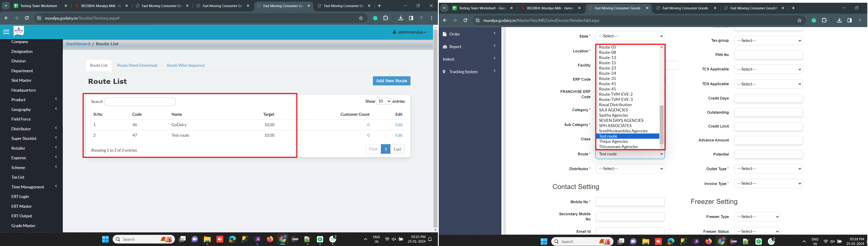Screen dimensions: 868x246
Task: Open the Tax-group dropdown
Action: pyautogui.click(x=768, y=41)
